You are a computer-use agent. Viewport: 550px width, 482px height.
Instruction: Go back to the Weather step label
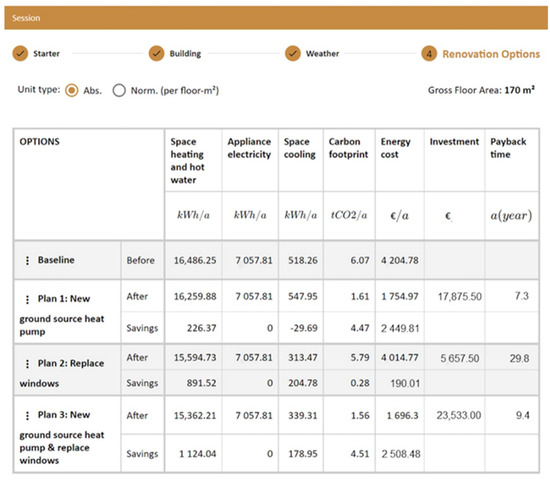[x=322, y=54]
